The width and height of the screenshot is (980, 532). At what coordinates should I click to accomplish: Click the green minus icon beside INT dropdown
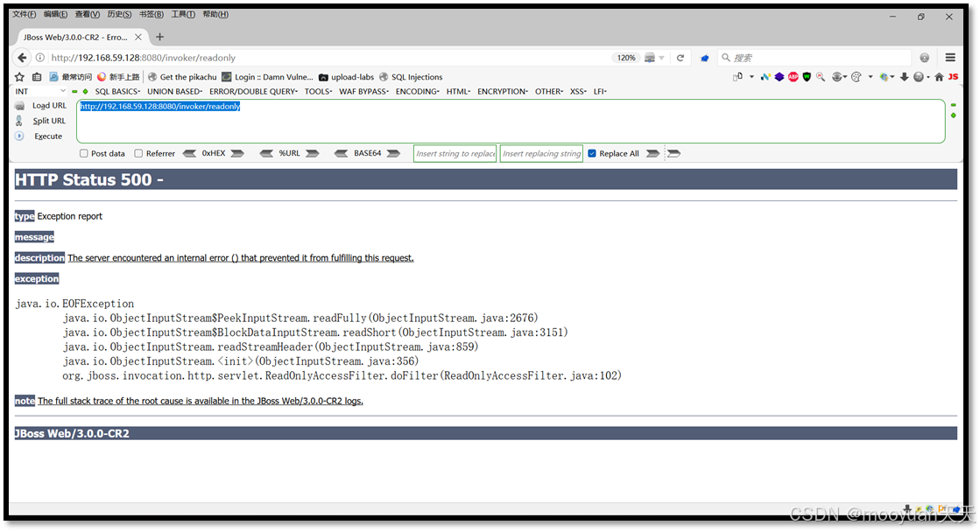click(x=75, y=92)
